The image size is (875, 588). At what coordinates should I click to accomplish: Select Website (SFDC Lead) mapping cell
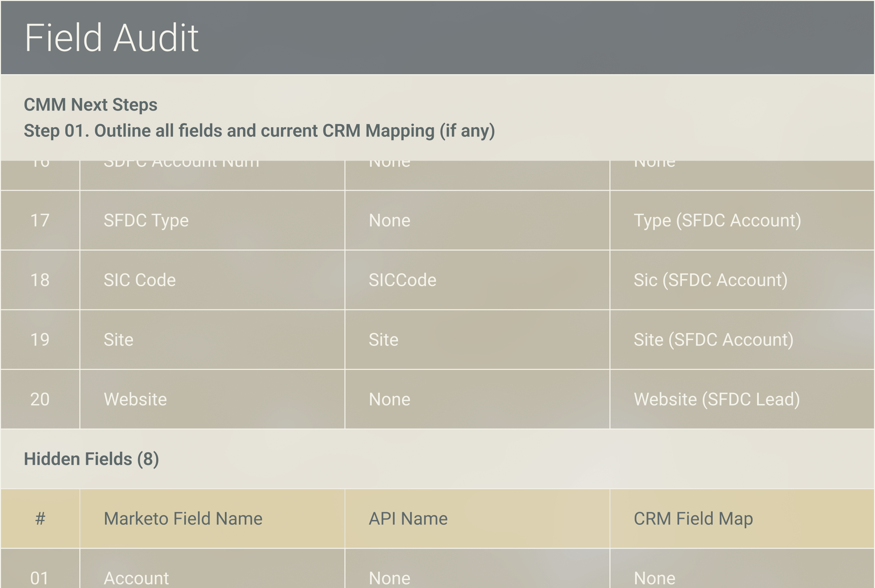click(716, 399)
